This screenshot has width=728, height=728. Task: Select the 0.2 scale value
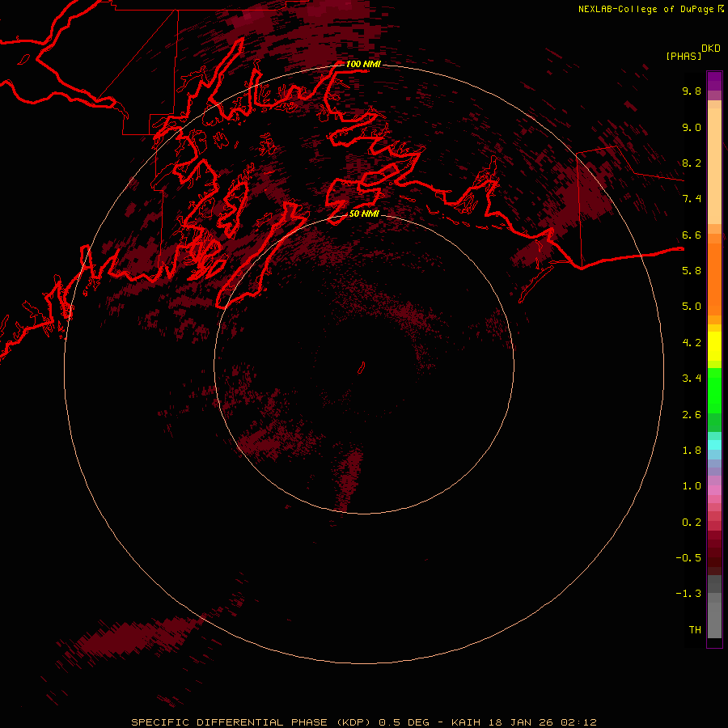click(x=692, y=523)
